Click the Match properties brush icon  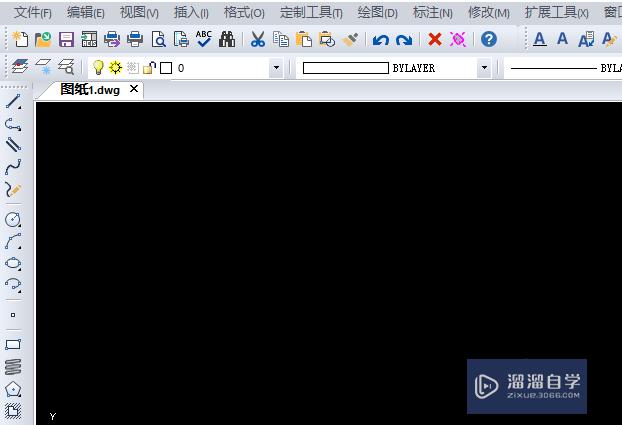pos(350,39)
